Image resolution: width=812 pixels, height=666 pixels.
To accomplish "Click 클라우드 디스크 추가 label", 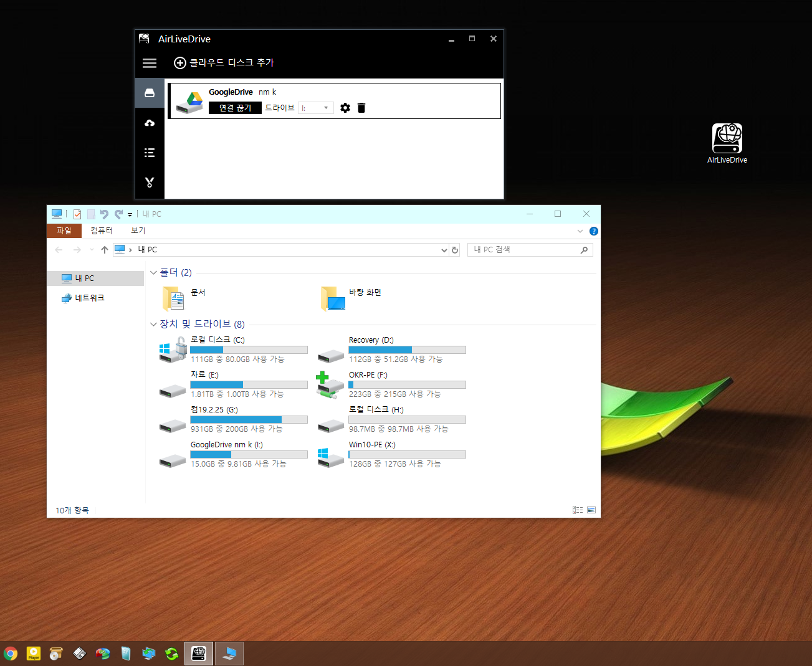I will [x=232, y=62].
